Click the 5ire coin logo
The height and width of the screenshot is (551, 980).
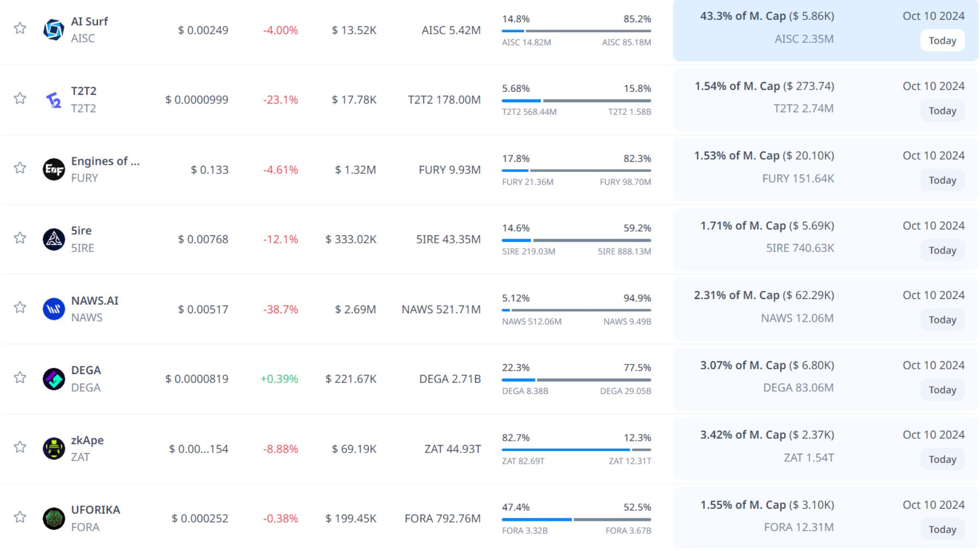tap(54, 239)
